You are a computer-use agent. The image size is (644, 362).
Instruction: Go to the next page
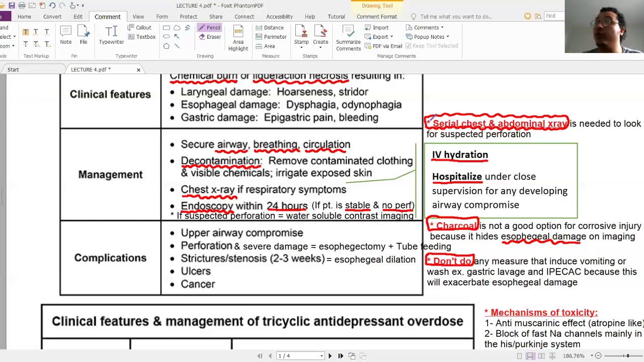[x=330, y=356]
